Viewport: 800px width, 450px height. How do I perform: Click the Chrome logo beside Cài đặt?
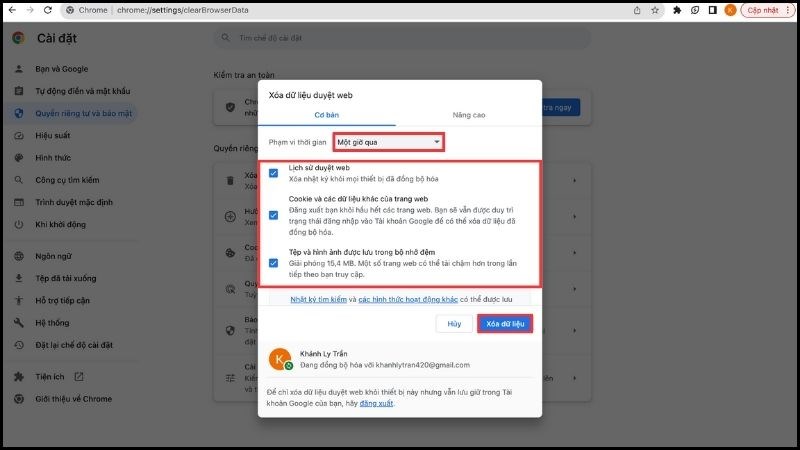point(19,38)
